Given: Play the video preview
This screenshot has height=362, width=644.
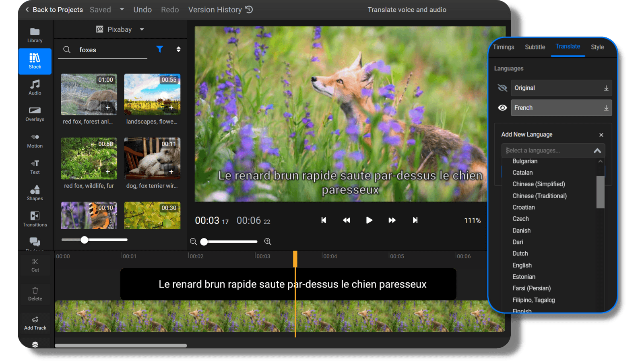Looking at the screenshot, I should pos(369,220).
